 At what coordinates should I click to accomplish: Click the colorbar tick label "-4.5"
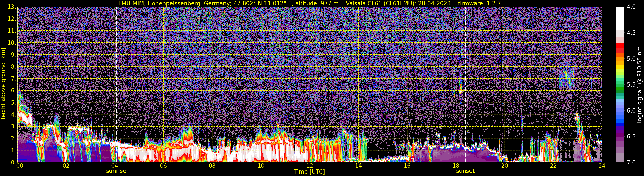click(630, 33)
